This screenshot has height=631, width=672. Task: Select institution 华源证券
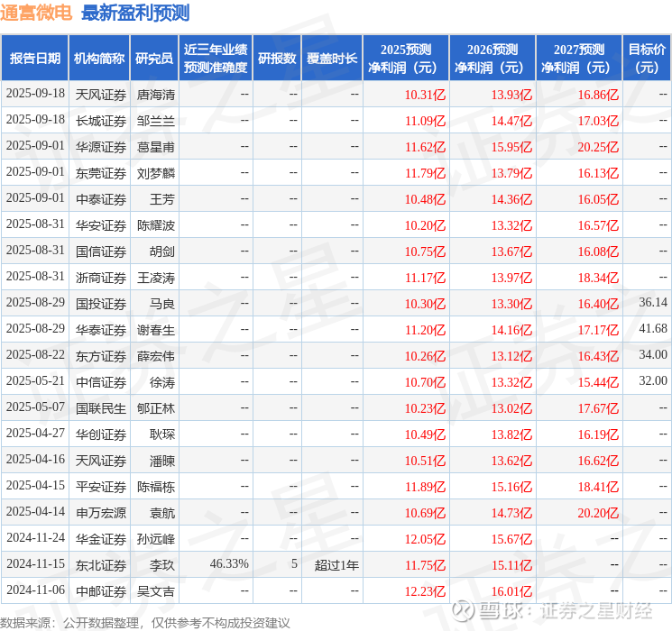point(101,147)
